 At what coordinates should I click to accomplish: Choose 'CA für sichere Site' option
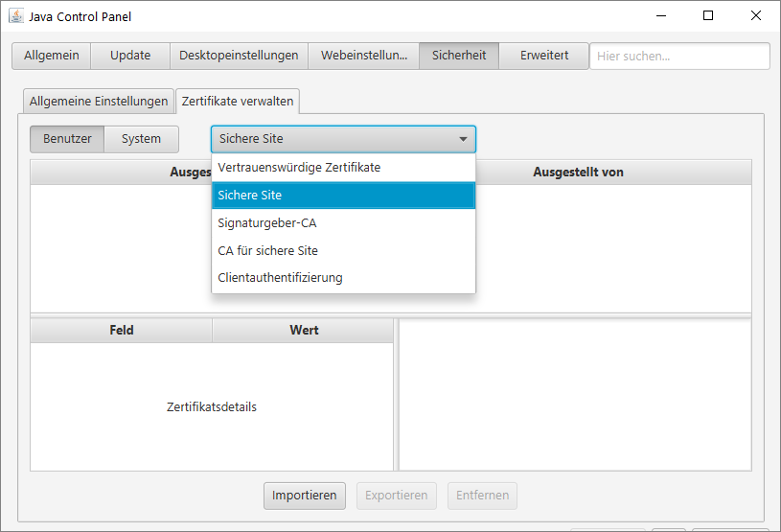[x=343, y=250]
